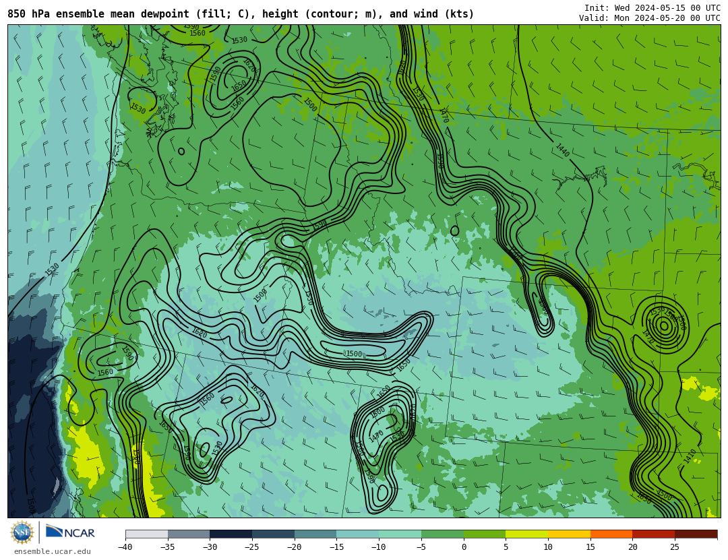Click the 0 colorbar tick label

click(x=464, y=547)
